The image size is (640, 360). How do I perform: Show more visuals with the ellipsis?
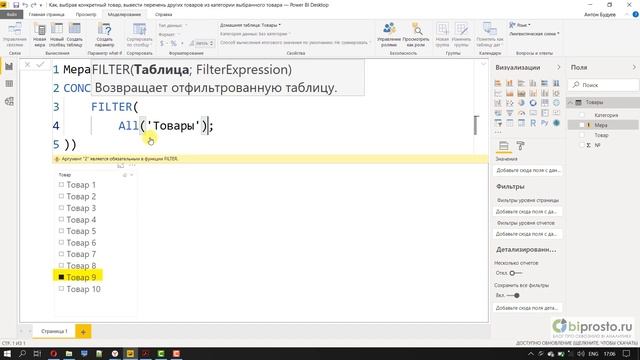point(498,132)
